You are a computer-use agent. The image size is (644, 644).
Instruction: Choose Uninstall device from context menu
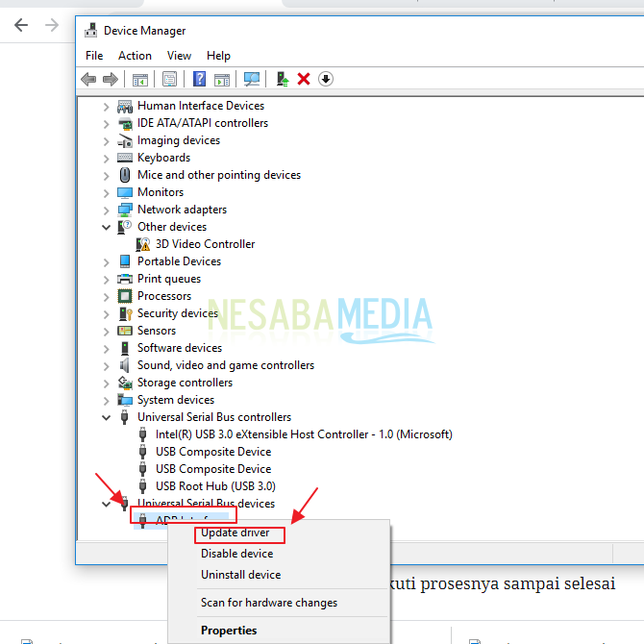coord(240,575)
